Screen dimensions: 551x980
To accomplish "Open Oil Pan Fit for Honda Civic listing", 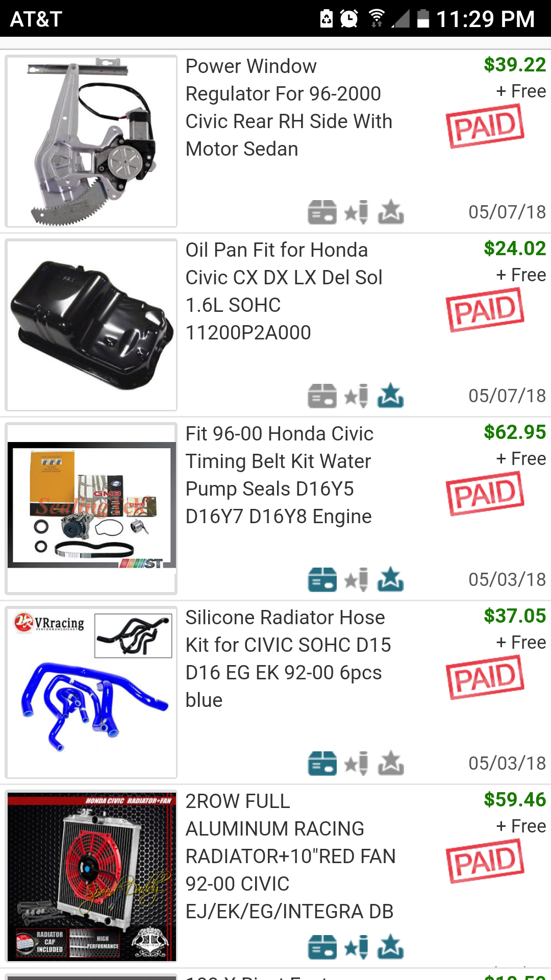I will point(284,291).
